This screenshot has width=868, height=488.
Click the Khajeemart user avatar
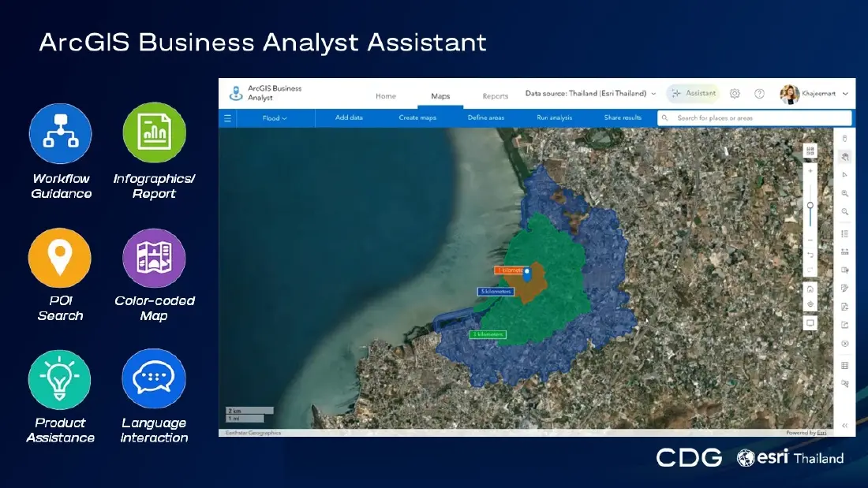click(789, 94)
